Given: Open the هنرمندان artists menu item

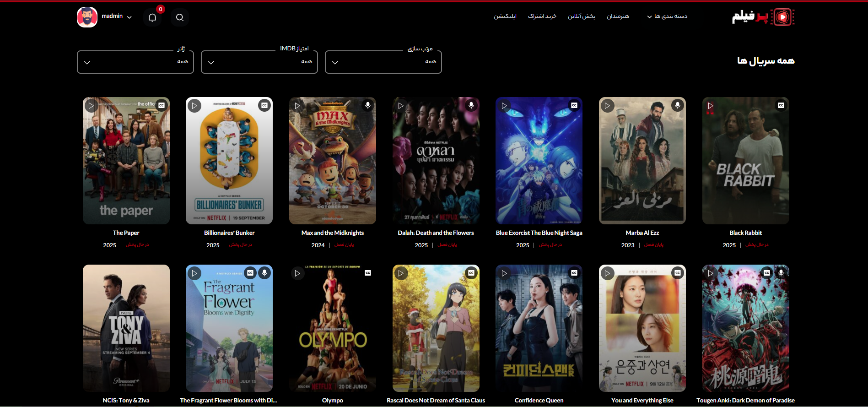Looking at the screenshot, I should (618, 16).
